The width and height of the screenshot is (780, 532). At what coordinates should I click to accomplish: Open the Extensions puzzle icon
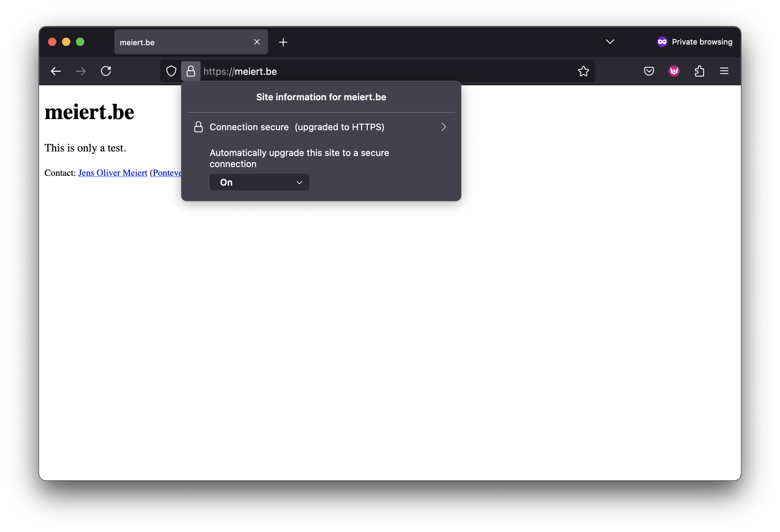[x=699, y=71]
